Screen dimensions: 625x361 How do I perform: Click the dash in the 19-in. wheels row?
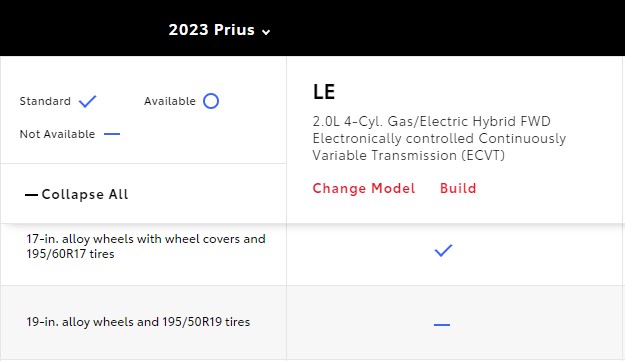click(442, 325)
